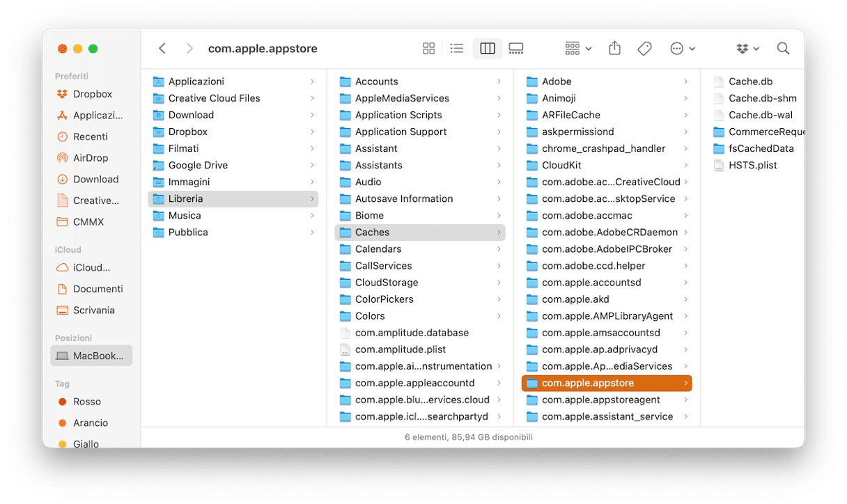The image size is (847, 504).
Task: Select the chrome_crashpad_handler folder
Action: tap(607, 148)
